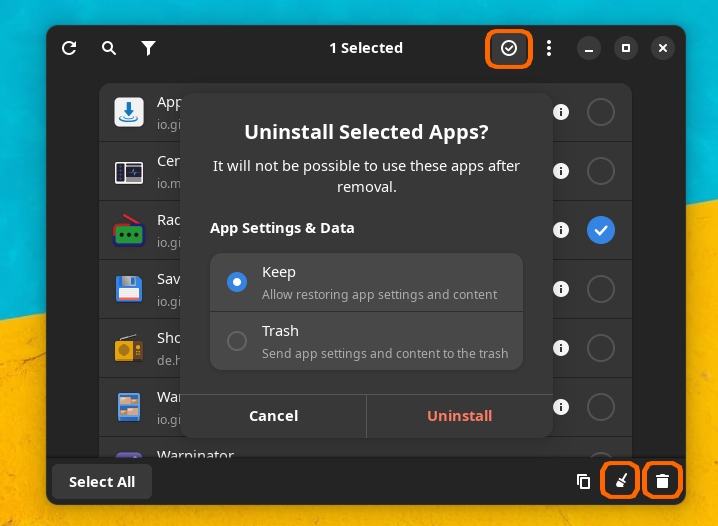Image resolution: width=718 pixels, height=526 pixels.
Task: Toggle the selection mode checkmark button
Action: point(509,48)
